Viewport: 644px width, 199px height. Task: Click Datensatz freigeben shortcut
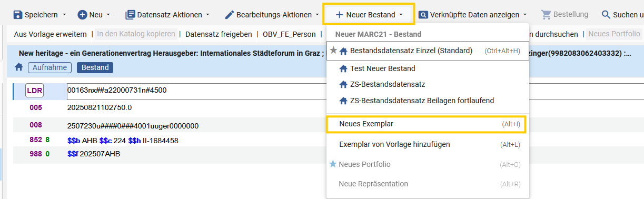[219, 34]
